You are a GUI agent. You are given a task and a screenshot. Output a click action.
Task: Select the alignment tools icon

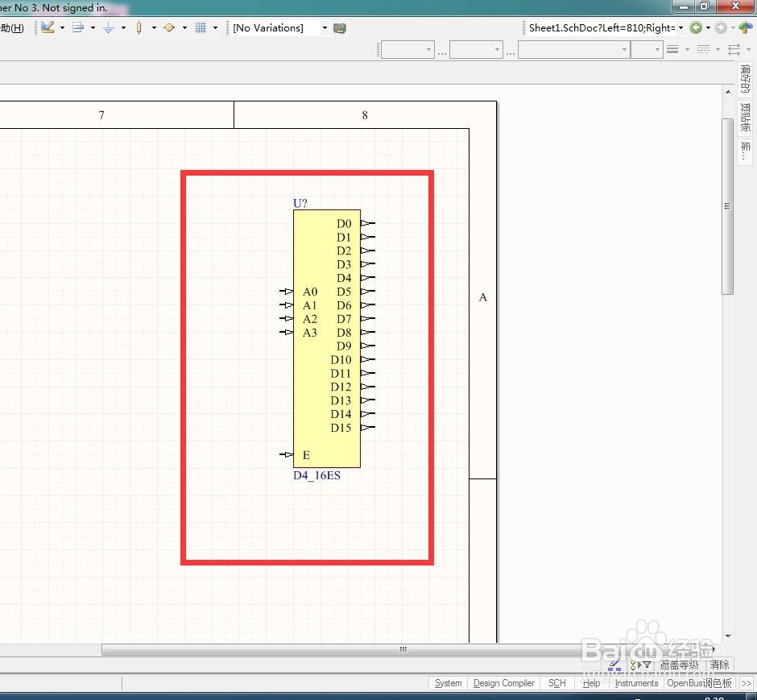[x=78, y=27]
